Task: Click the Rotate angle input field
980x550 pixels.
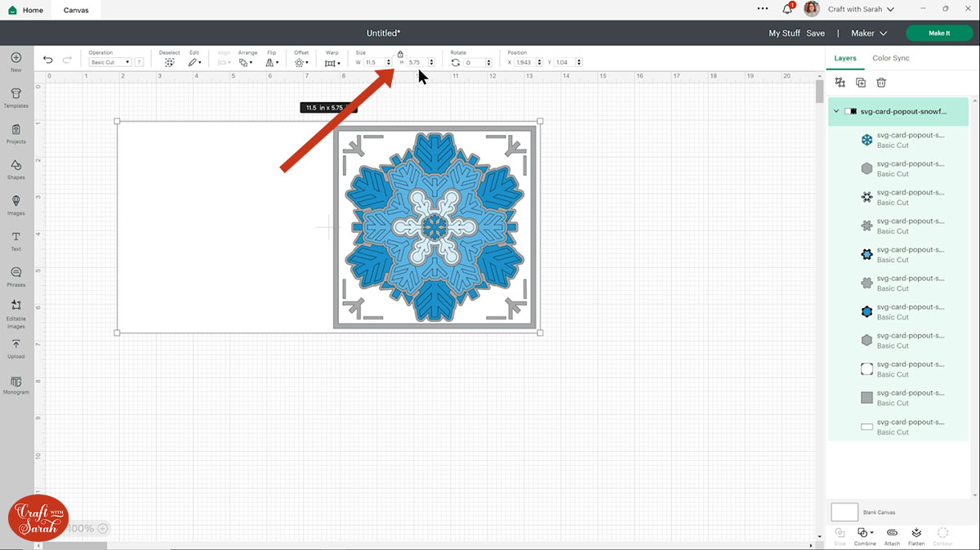Action: [474, 62]
